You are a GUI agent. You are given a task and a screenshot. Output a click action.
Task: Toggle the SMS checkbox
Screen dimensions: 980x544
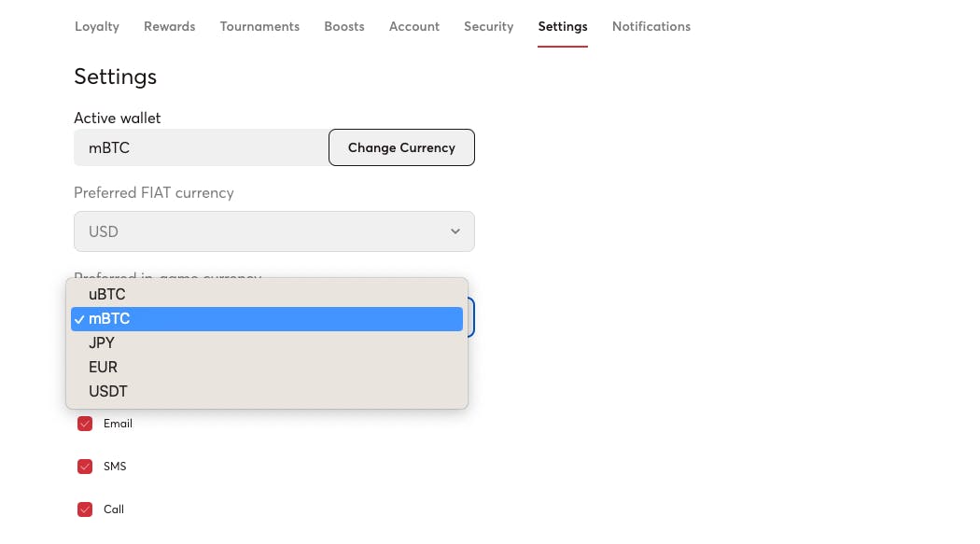click(85, 467)
